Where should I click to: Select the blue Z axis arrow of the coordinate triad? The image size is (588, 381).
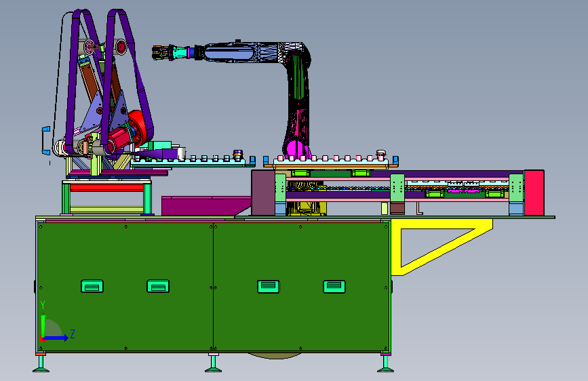[56, 338]
